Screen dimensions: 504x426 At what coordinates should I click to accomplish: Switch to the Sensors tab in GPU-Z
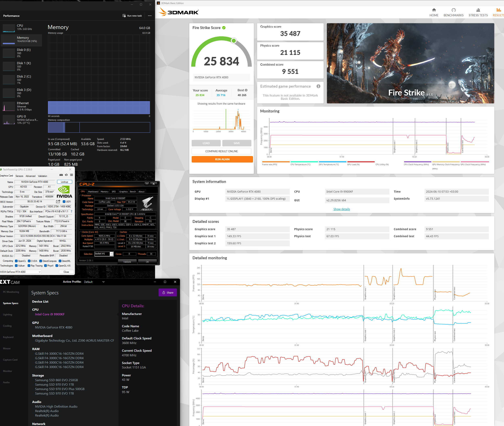[19, 176]
